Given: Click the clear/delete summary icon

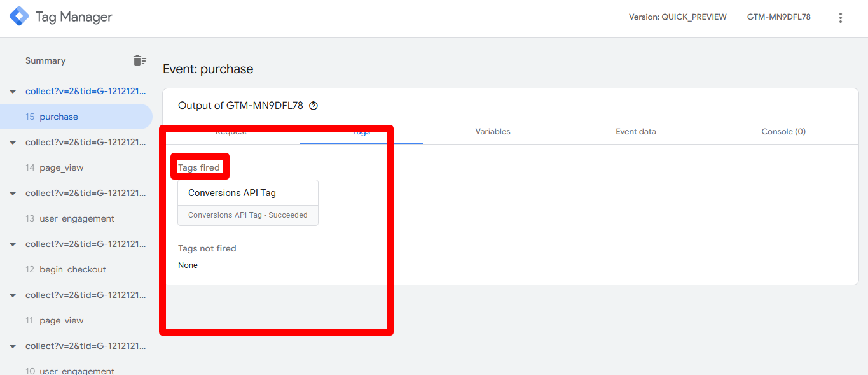Looking at the screenshot, I should point(139,60).
